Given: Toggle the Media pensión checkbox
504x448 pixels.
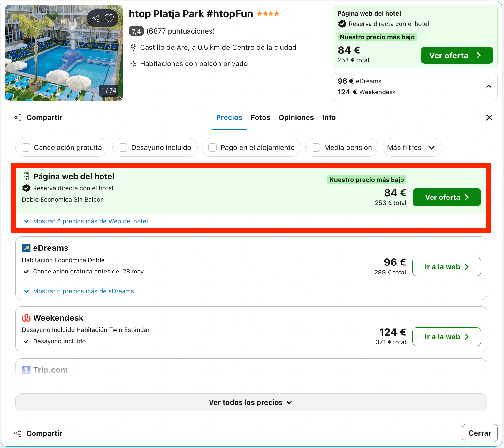Looking at the screenshot, I should (x=316, y=147).
